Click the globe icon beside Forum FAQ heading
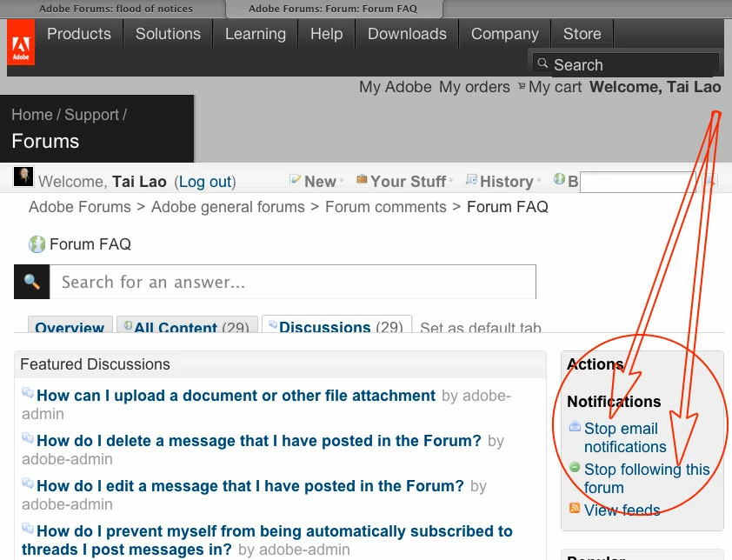Screen dimensions: 732x560 pos(37,244)
